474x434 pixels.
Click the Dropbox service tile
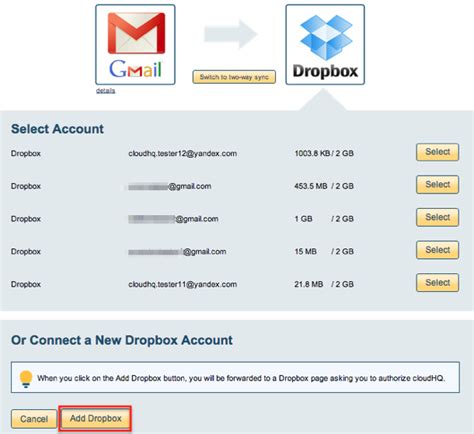(x=325, y=45)
